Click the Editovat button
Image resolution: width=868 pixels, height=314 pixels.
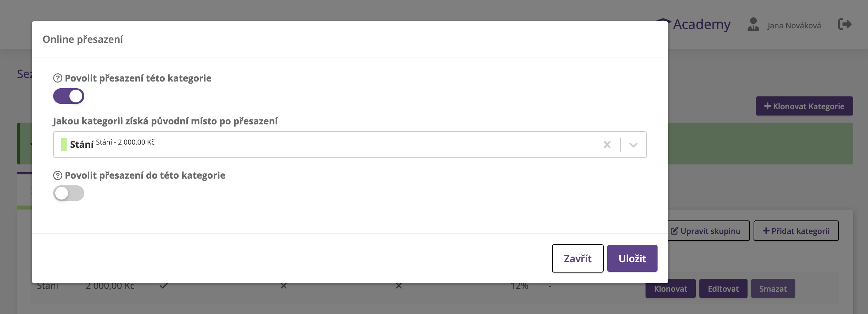(723, 289)
